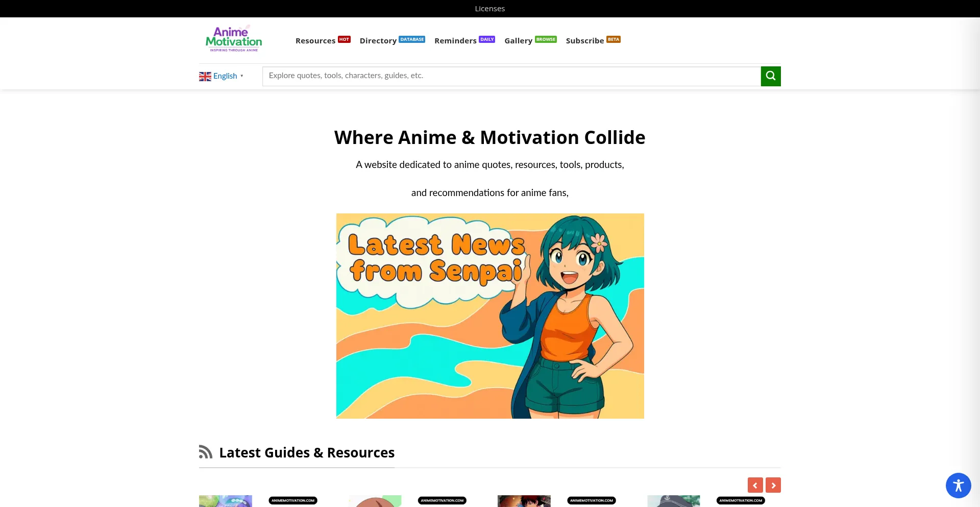
Task: Advance to next guides carousel slide
Action: (773, 485)
